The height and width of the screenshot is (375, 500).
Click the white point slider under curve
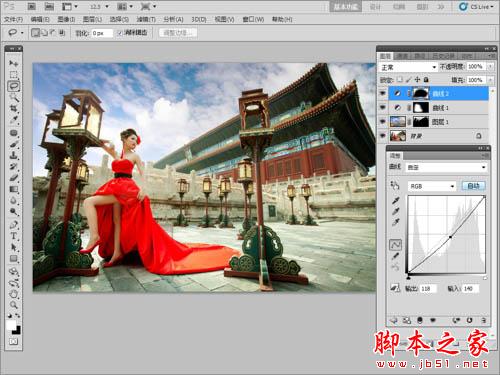pos(485,277)
